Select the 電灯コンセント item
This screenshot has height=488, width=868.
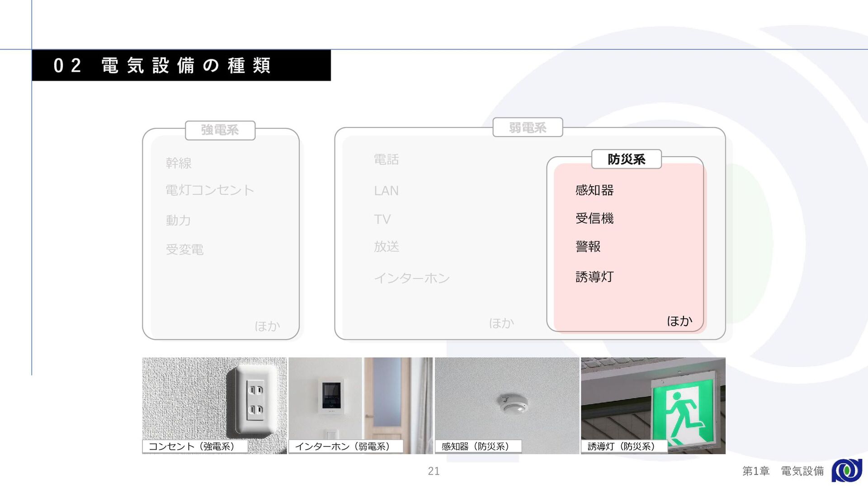[x=210, y=190]
